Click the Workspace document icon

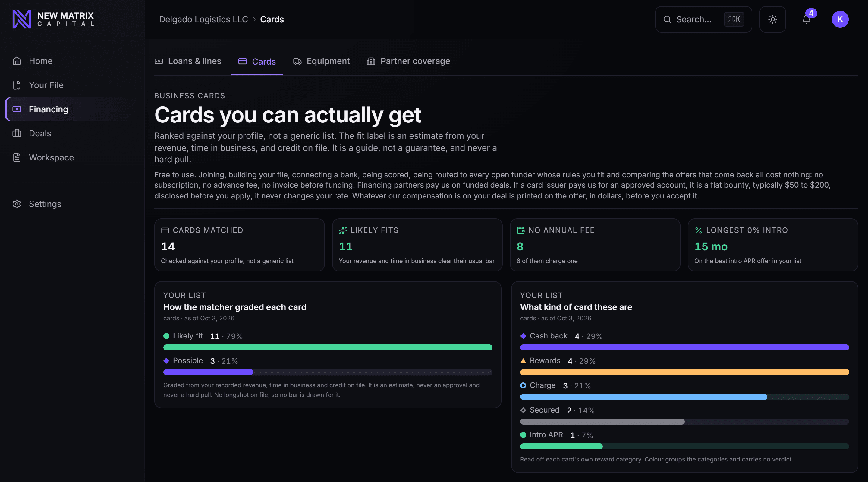17,157
